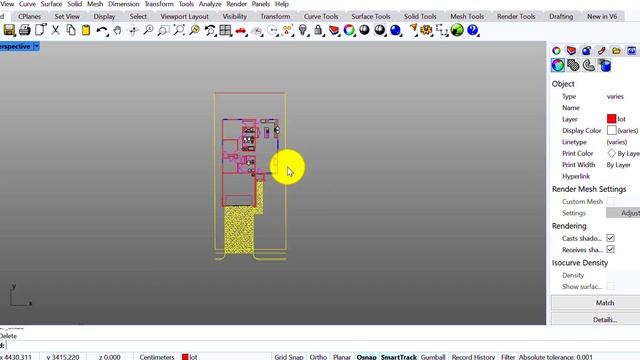Toggle Osnap in status bar
Viewport: 640px width, 360px height.
coord(367,357)
